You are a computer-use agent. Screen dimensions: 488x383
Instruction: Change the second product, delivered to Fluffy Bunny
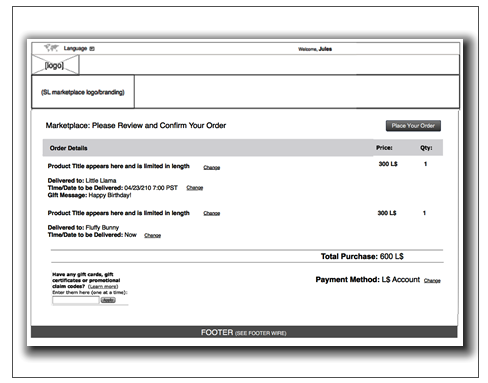(212, 213)
